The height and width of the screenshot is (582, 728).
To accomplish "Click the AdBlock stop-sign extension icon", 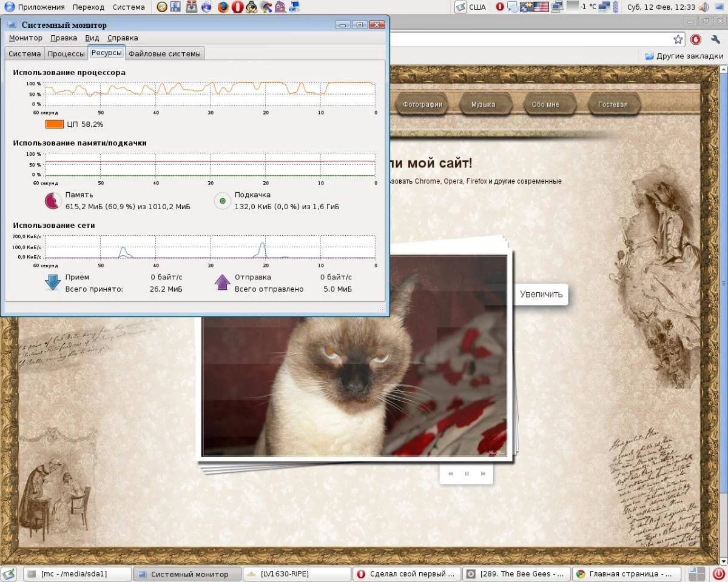I will pyautogui.click(x=696, y=39).
